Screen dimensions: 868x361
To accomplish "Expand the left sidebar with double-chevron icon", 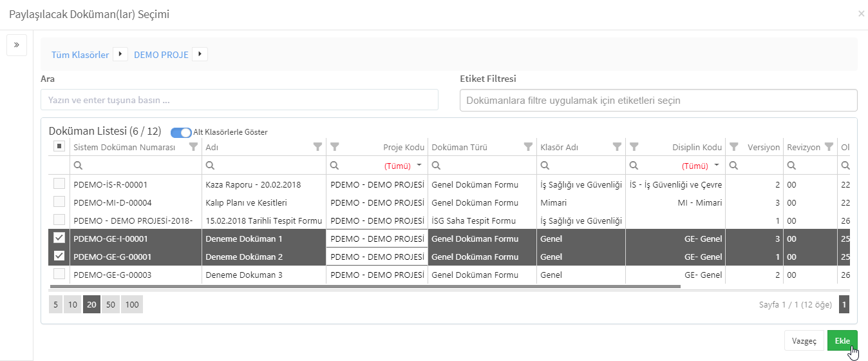I will click(x=16, y=45).
